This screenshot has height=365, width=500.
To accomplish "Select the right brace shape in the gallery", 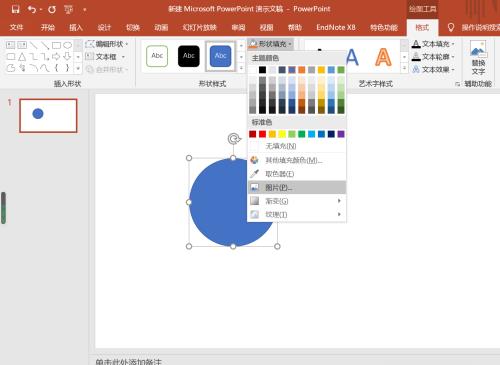I will click(x=67, y=68).
